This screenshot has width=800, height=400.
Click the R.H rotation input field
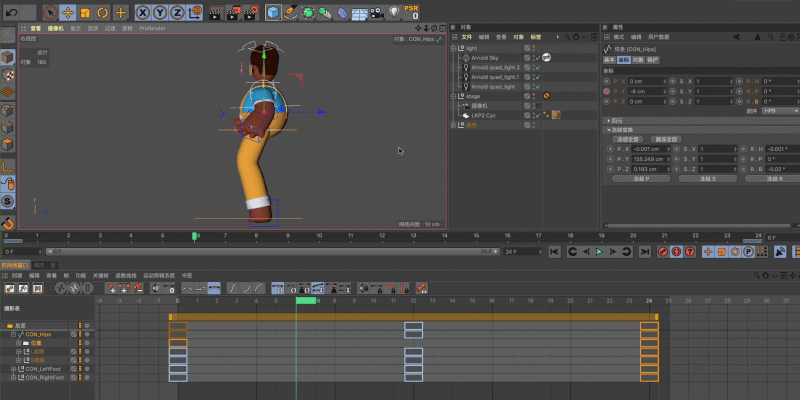[x=781, y=82]
